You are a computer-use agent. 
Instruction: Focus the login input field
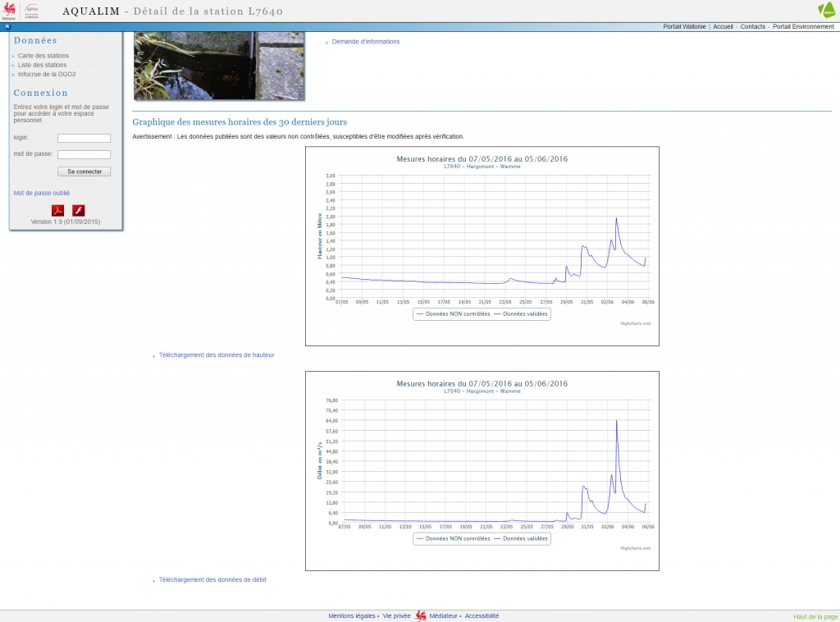click(x=84, y=139)
